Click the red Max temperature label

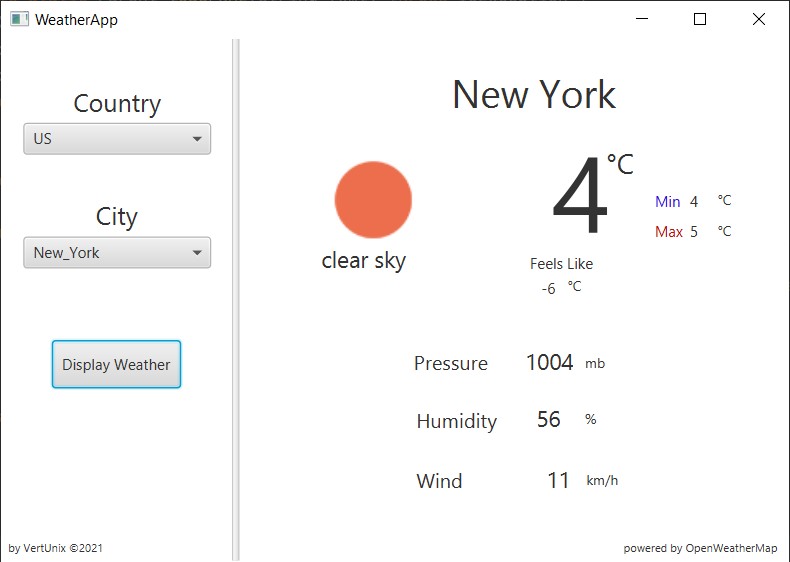click(669, 232)
